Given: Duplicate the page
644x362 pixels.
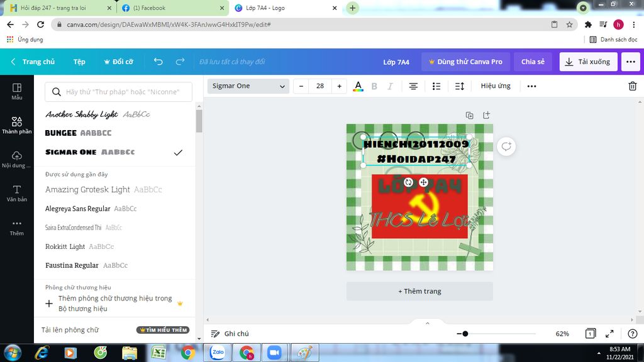Looking at the screenshot, I should click(469, 116).
